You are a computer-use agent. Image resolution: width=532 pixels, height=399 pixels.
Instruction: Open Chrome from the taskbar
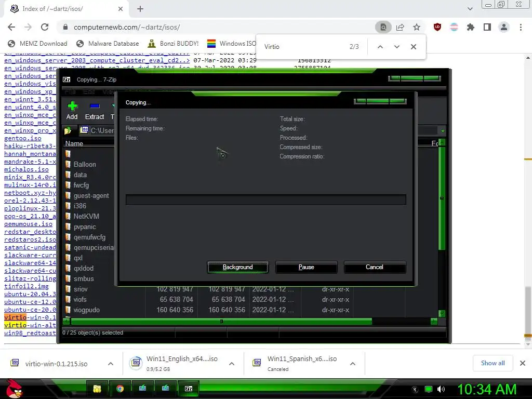tap(120, 389)
